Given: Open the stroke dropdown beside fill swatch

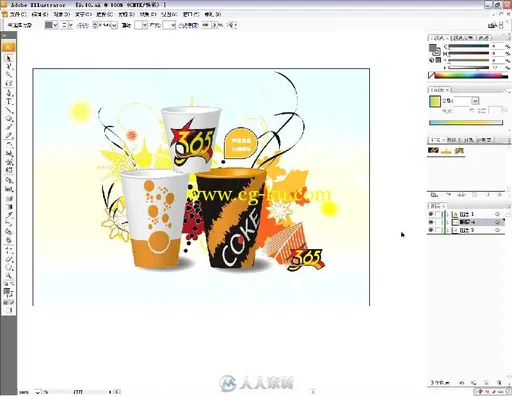Looking at the screenshot, I should pos(70,25).
